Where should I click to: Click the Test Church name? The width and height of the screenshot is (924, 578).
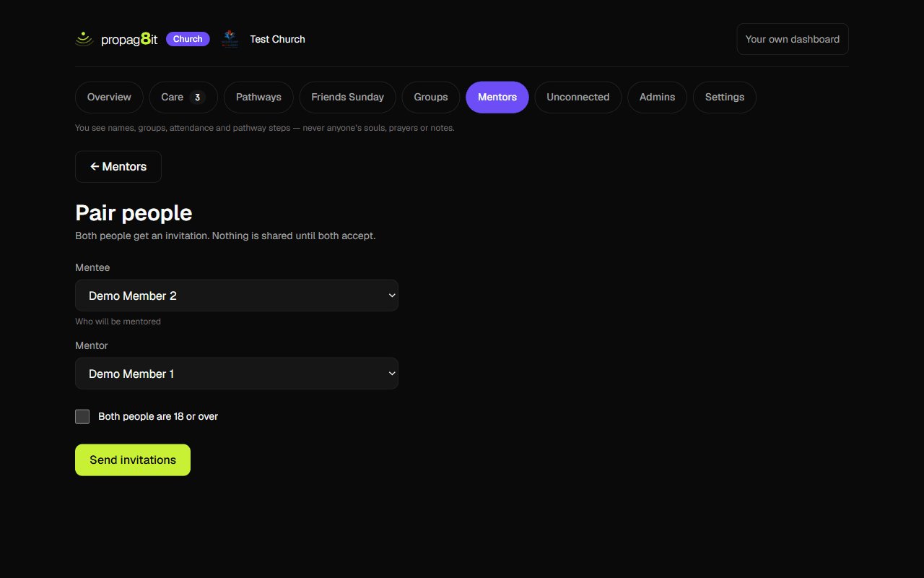[278, 39]
